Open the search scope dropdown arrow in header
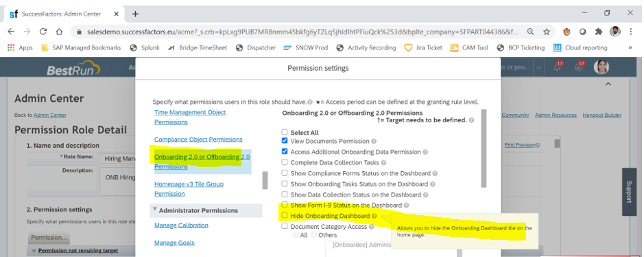 pyautogui.click(x=539, y=67)
